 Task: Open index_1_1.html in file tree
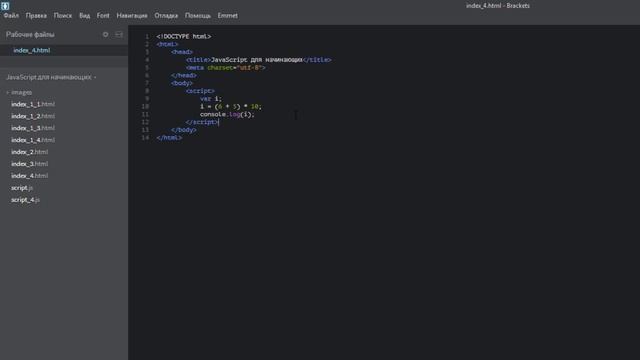(33, 104)
